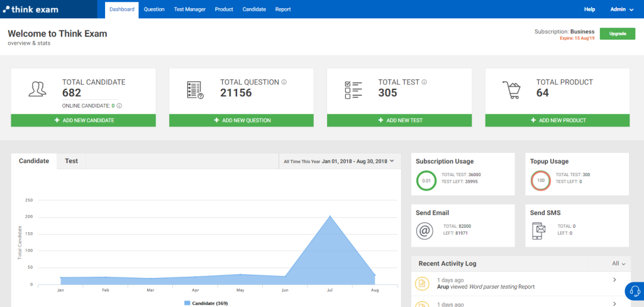Click the Total Question list icon

(196, 90)
